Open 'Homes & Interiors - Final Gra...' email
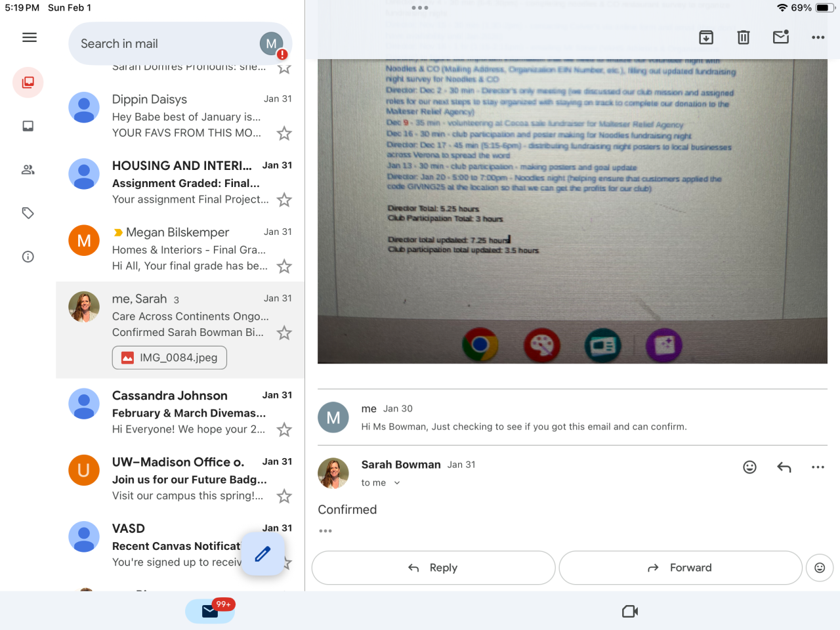Image resolution: width=840 pixels, height=630 pixels. click(x=180, y=249)
